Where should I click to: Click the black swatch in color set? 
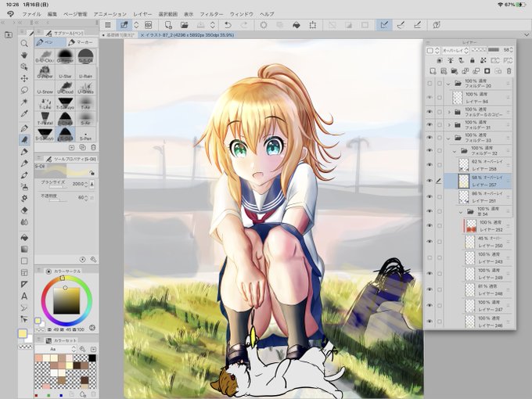click(x=92, y=358)
